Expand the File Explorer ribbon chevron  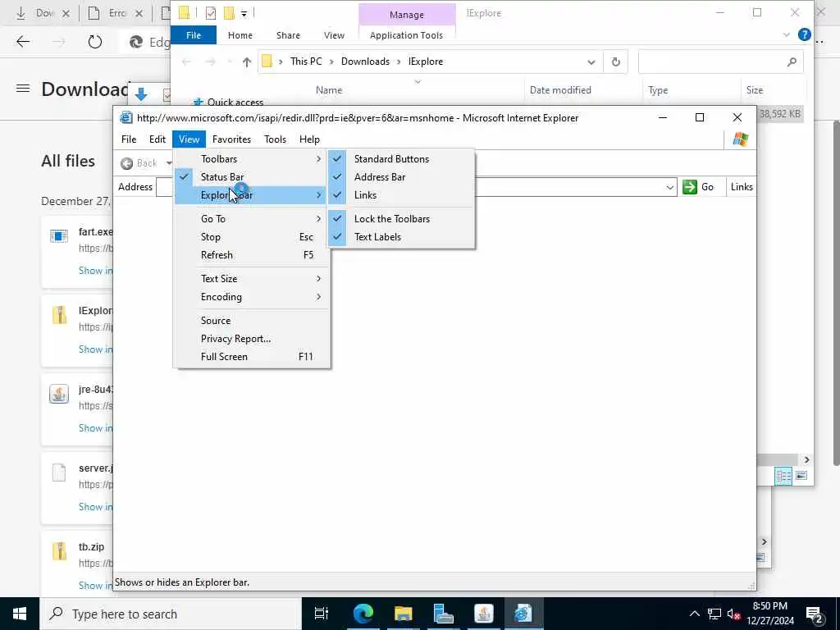(x=786, y=34)
